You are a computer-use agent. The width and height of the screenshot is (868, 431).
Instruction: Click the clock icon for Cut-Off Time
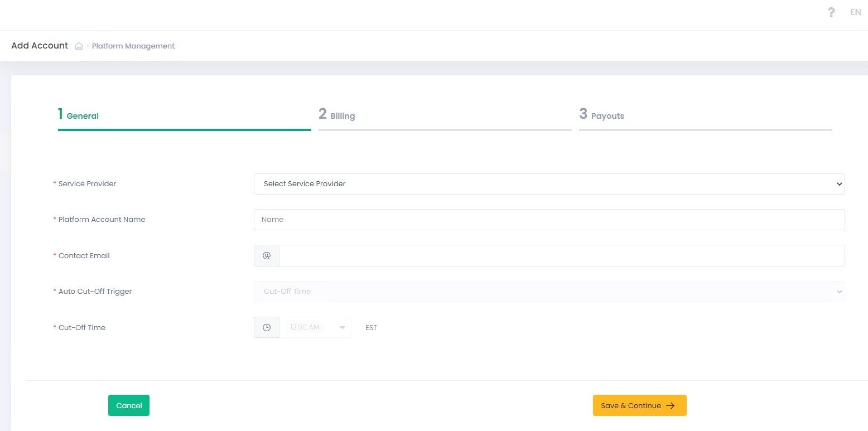tap(267, 327)
